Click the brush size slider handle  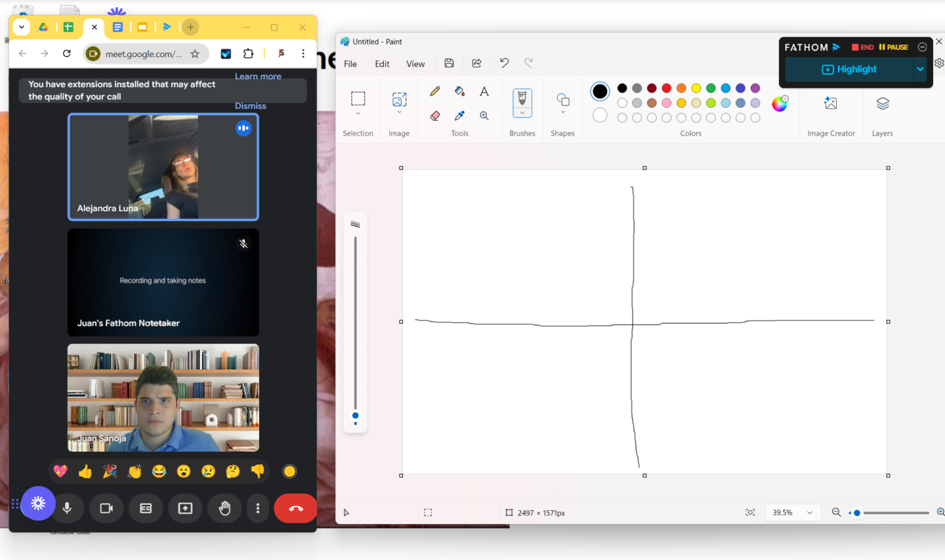[355, 416]
